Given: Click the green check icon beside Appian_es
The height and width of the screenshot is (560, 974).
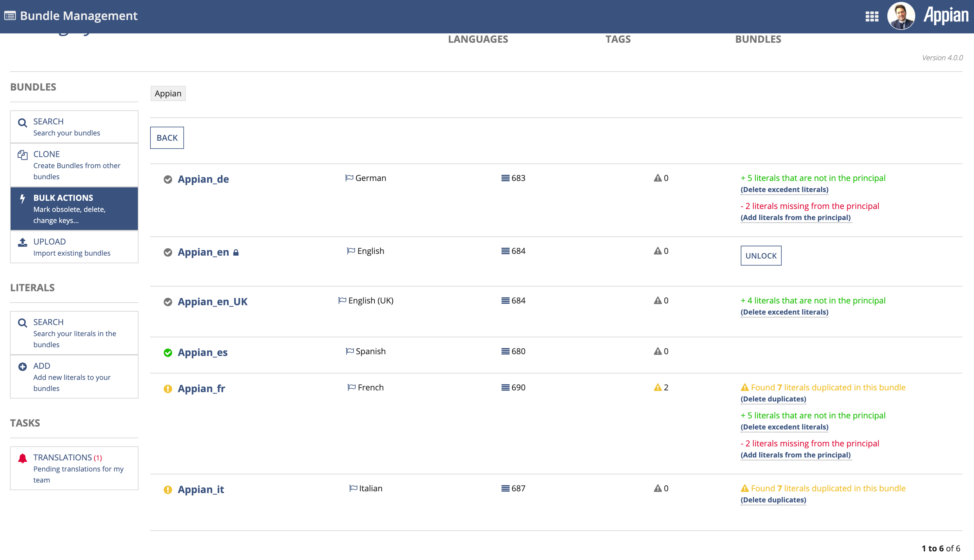Looking at the screenshot, I should [x=168, y=353].
